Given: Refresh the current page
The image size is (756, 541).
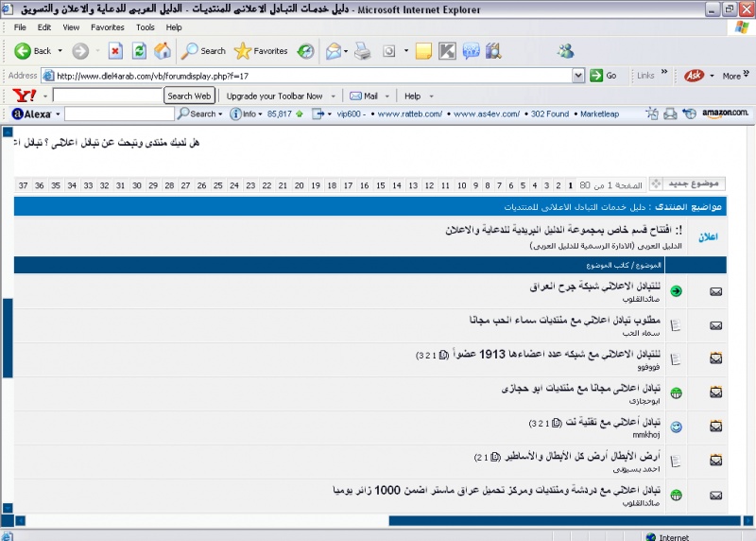Looking at the screenshot, I should tap(139, 51).
